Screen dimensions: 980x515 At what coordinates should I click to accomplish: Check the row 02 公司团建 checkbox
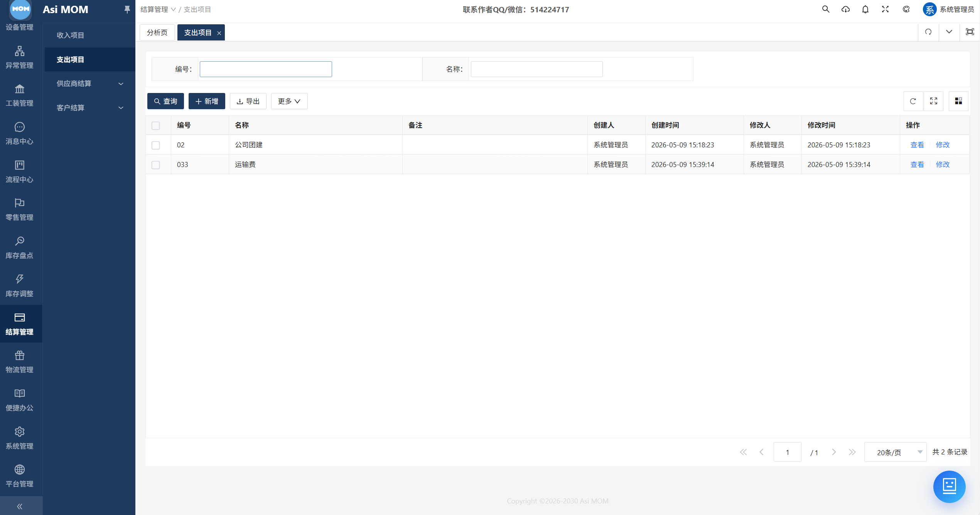[156, 145]
